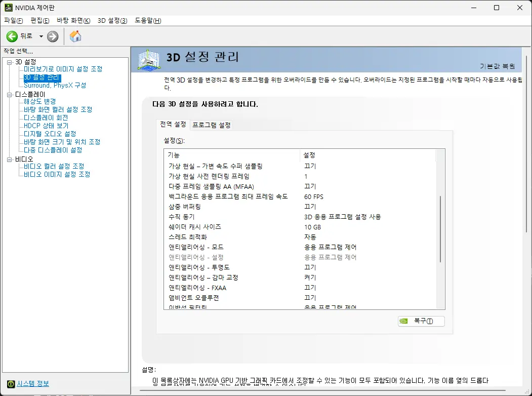
Task: Select the 앰비언트 오클루전 row
Action: pyautogui.click(x=300, y=298)
